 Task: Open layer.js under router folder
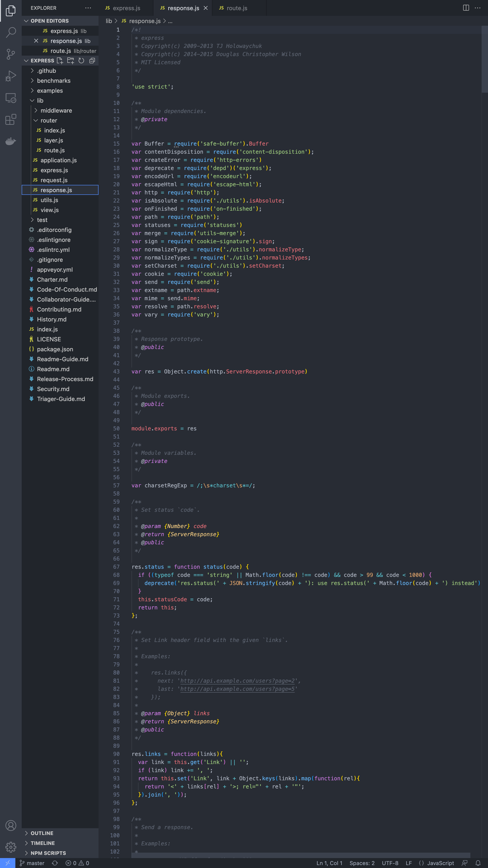coord(60,140)
